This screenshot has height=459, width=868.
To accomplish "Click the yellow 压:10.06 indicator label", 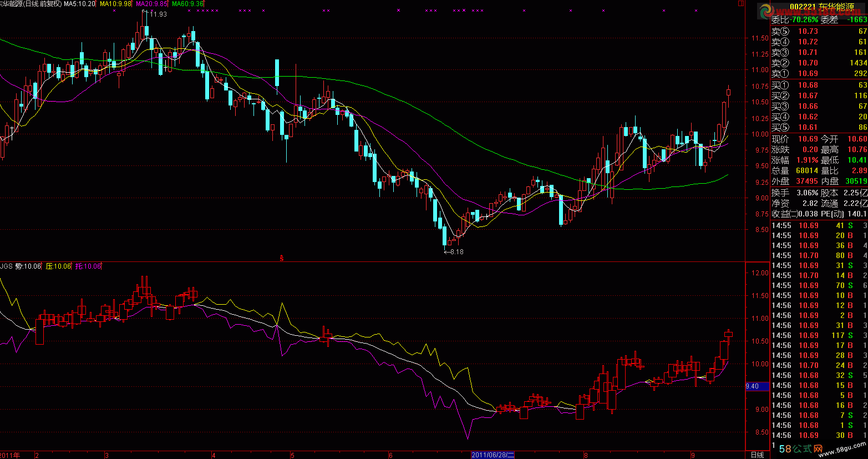I will (58, 266).
